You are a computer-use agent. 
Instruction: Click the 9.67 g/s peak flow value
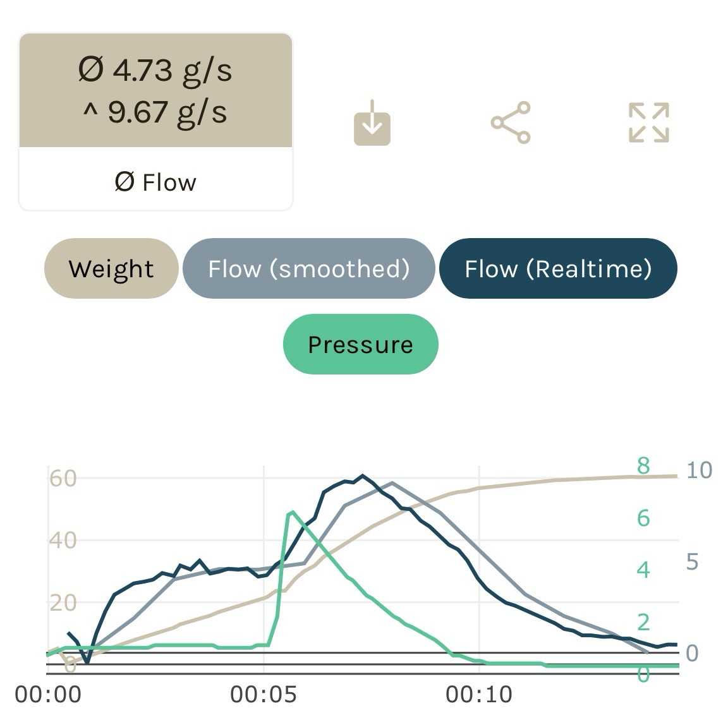(155, 112)
